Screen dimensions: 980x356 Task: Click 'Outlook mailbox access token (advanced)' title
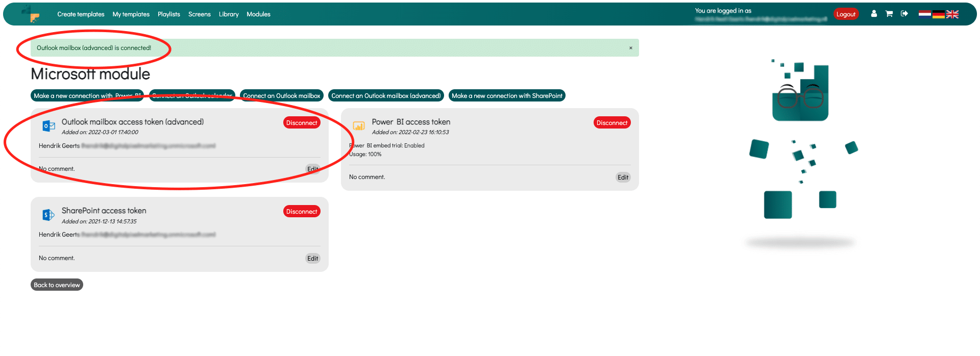coord(133,122)
